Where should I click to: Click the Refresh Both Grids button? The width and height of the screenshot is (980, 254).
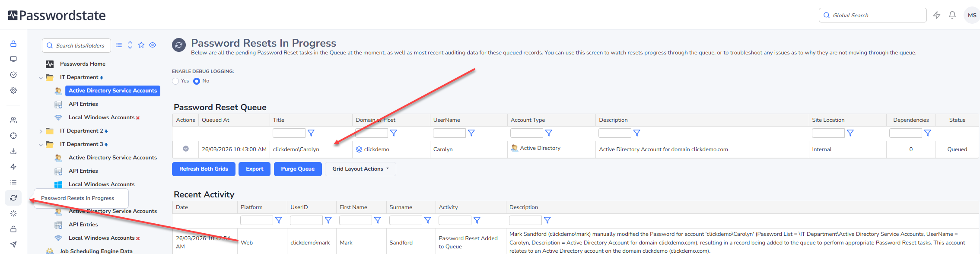(x=204, y=169)
